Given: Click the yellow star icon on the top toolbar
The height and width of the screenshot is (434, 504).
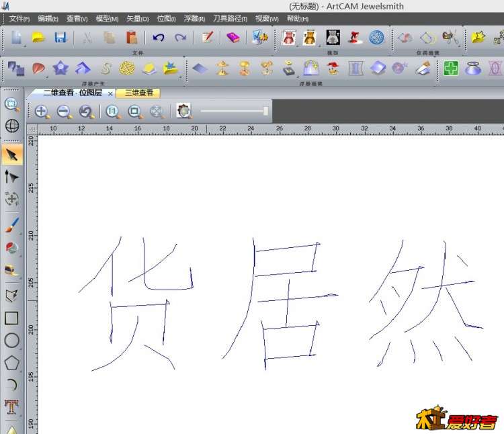Looking at the screenshot, I should click(478, 37).
